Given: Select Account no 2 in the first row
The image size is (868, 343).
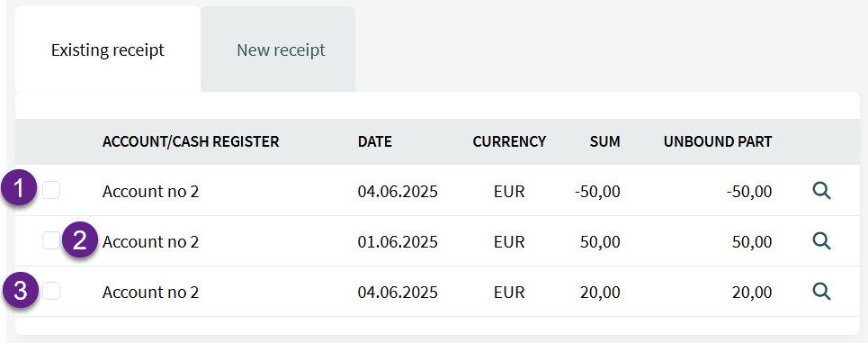Looking at the screenshot, I should click(150, 192).
